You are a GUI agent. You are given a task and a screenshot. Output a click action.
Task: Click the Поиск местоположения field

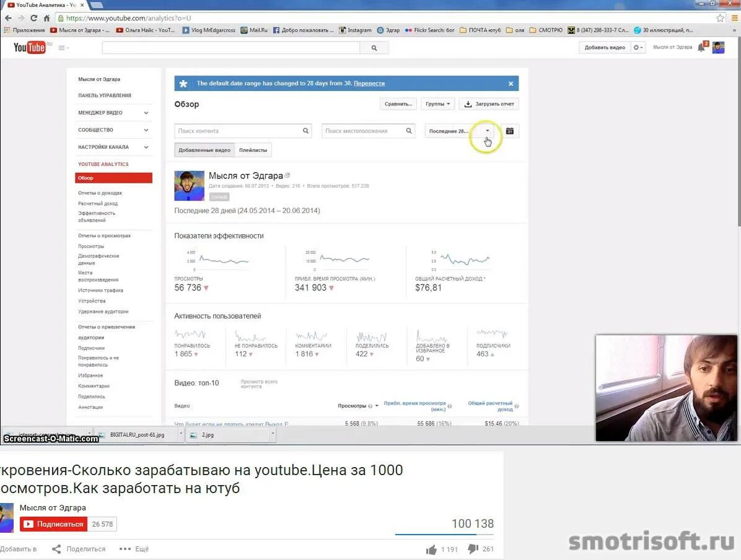coord(368,131)
